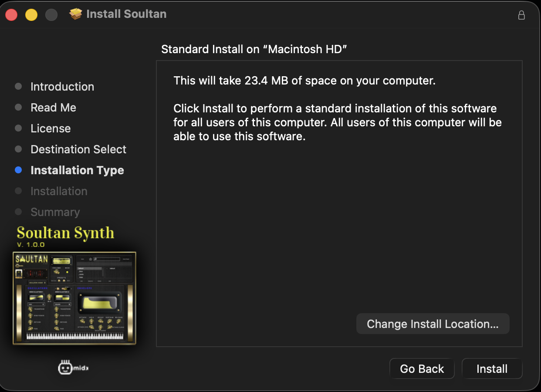
Task: Select the Destination Select step
Action: 78,149
